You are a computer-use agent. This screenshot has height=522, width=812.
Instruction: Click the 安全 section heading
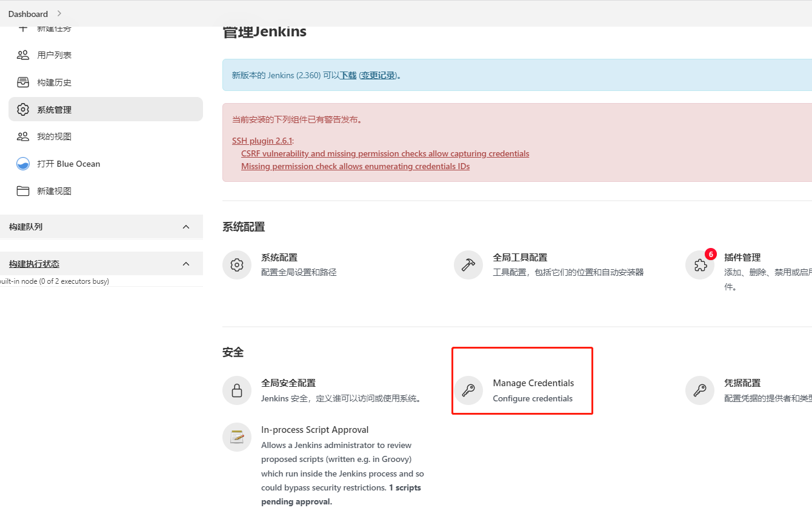[x=233, y=352]
